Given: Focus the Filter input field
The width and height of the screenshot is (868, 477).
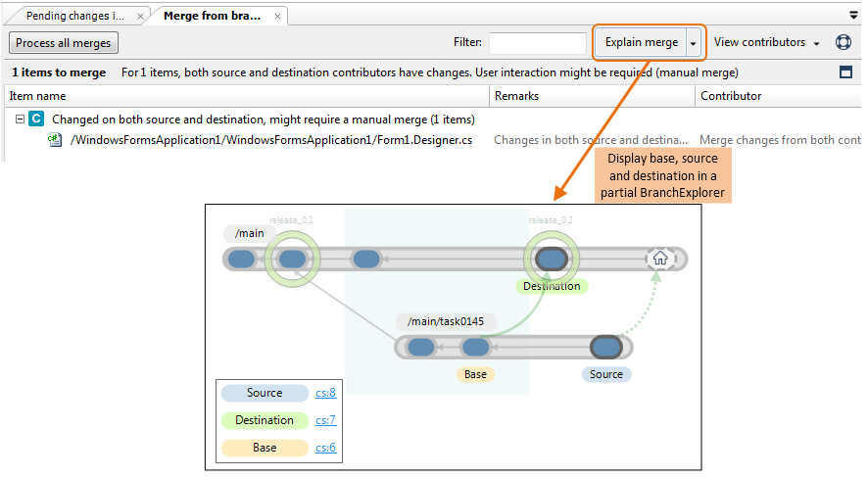Looking at the screenshot, I should 537,43.
